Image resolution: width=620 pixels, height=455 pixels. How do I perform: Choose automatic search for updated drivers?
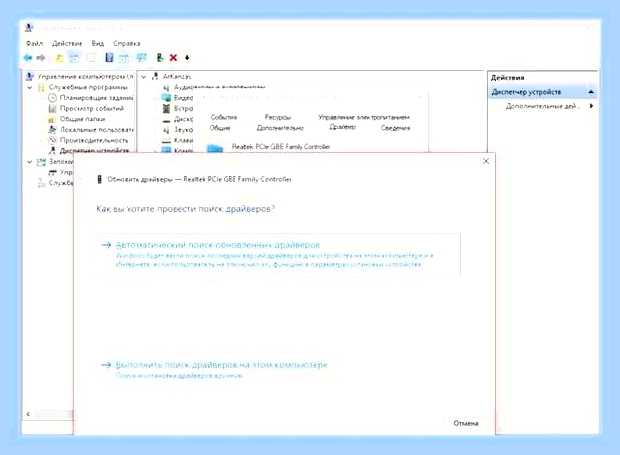pos(278,254)
